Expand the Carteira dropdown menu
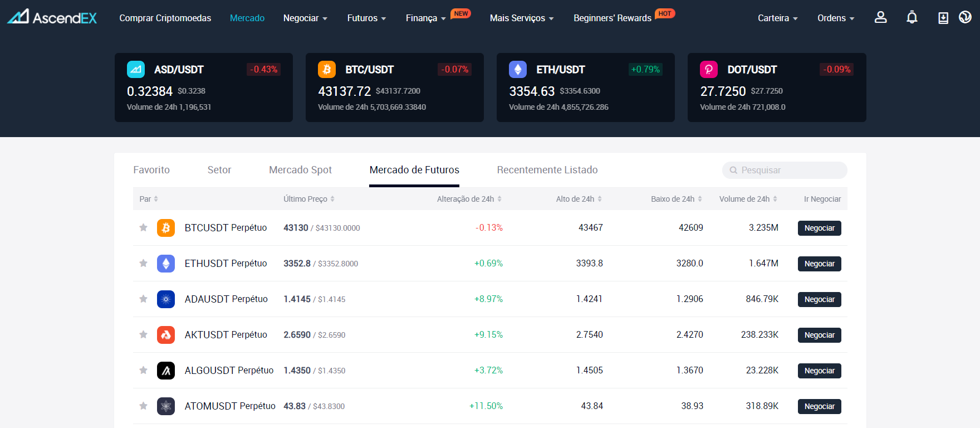980x428 pixels. coord(778,18)
